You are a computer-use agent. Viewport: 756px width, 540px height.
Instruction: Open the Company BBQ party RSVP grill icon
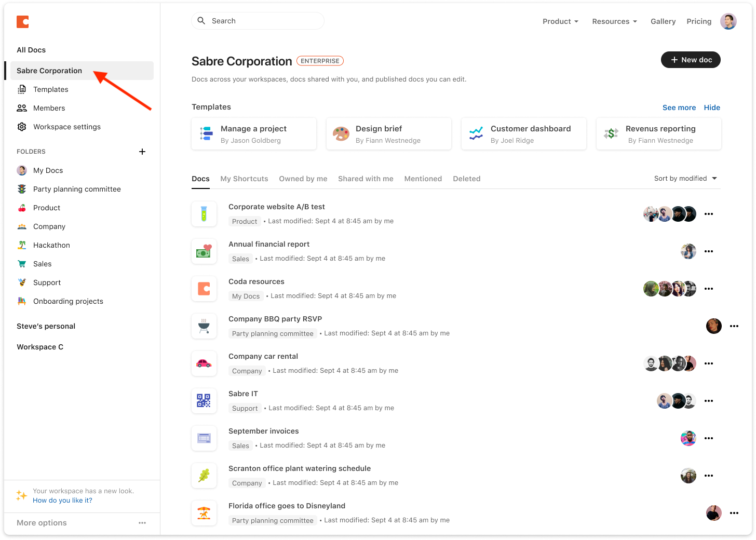[x=204, y=326]
